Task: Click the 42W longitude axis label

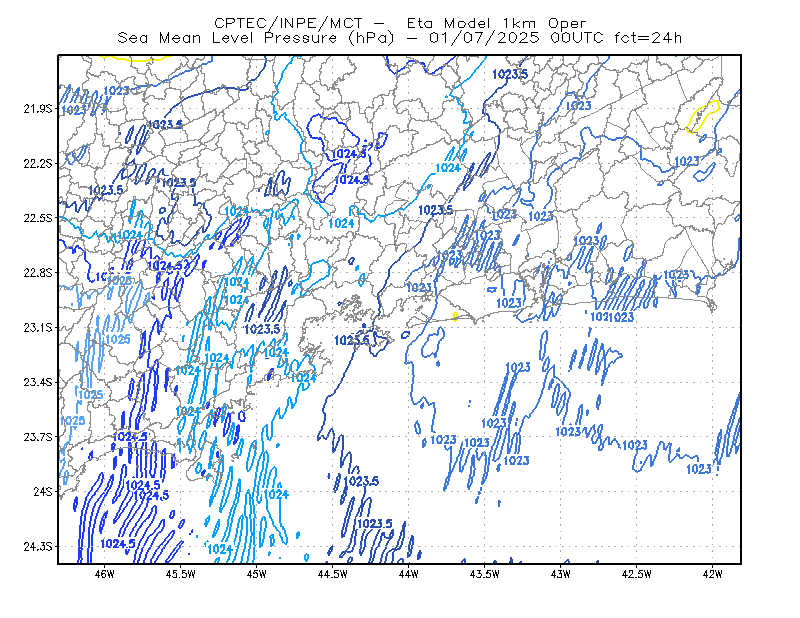Action: point(712,574)
